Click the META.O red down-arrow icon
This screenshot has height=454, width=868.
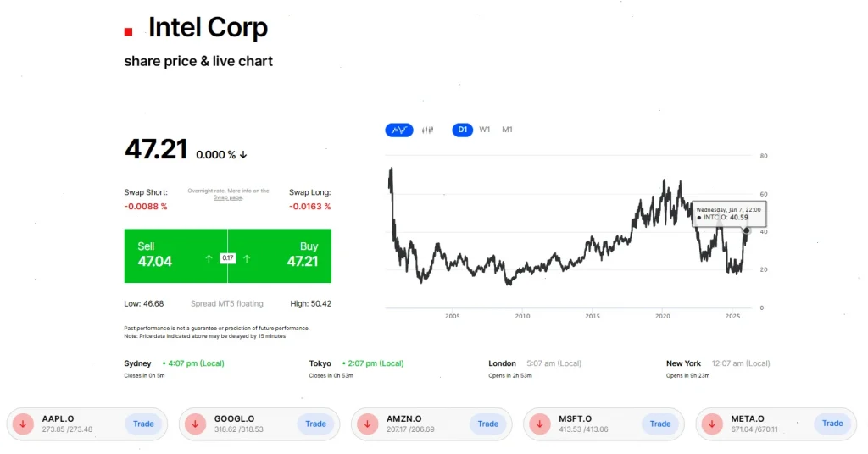(713, 424)
